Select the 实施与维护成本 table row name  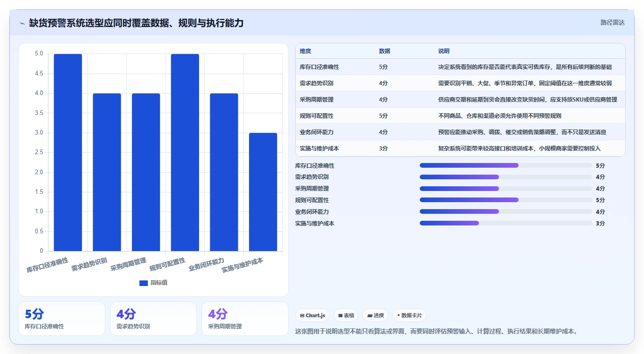(319, 149)
